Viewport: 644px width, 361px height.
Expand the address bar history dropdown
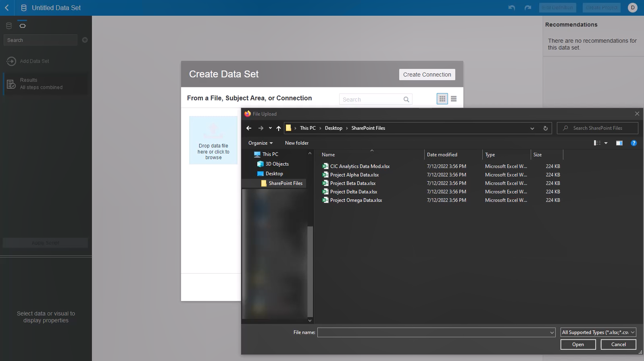(532, 128)
